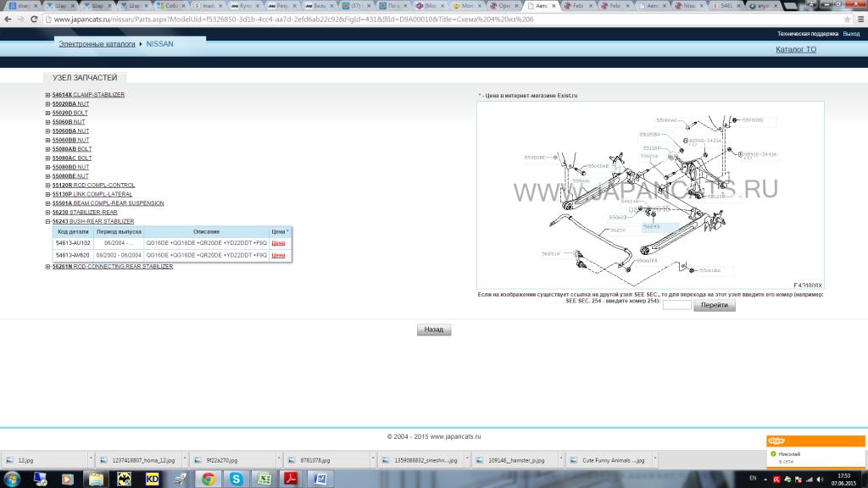Open download options arrow for 9f22a270.jpg

(x=279, y=459)
